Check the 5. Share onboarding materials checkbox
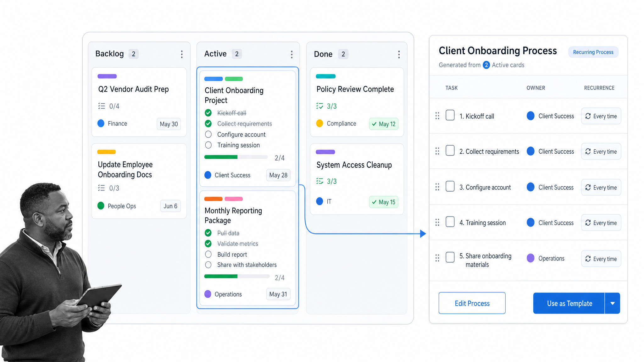The width and height of the screenshot is (644, 362). 450,257
